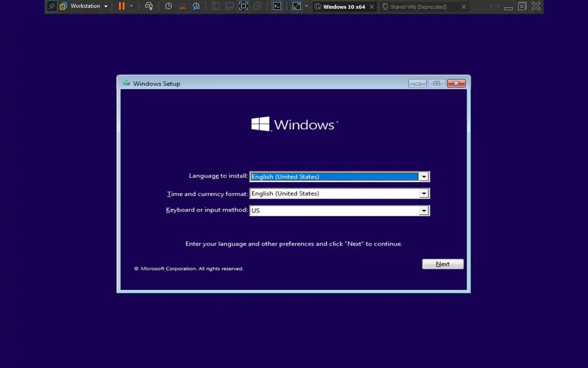Screen dimensions: 588x368
Task: Click the Next button
Action: tap(443, 264)
